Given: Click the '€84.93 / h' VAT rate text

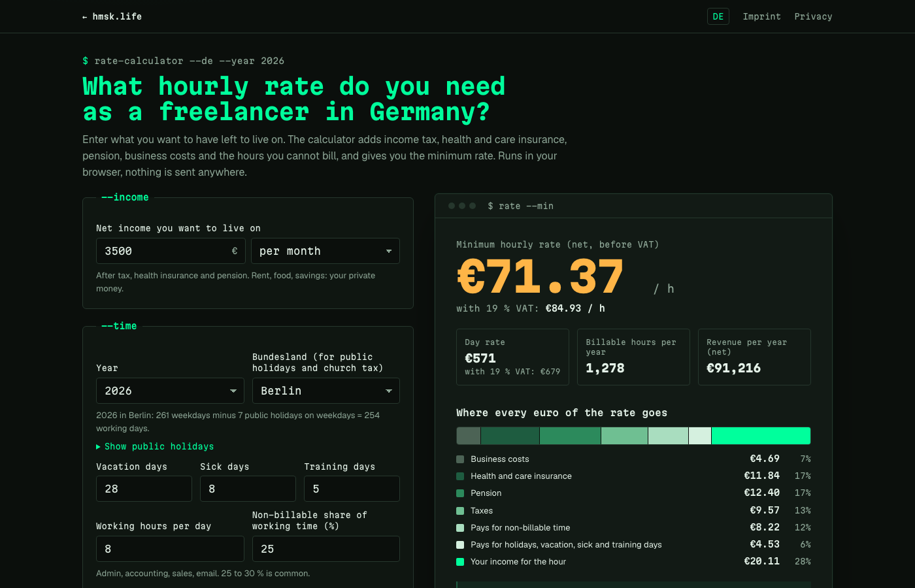Looking at the screenshot, I should click(x=575, y=308).
